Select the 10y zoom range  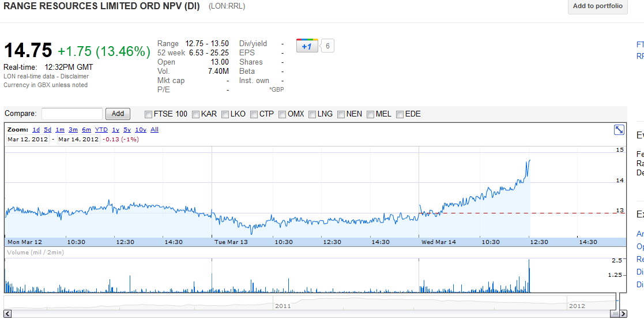coord(141,130)
